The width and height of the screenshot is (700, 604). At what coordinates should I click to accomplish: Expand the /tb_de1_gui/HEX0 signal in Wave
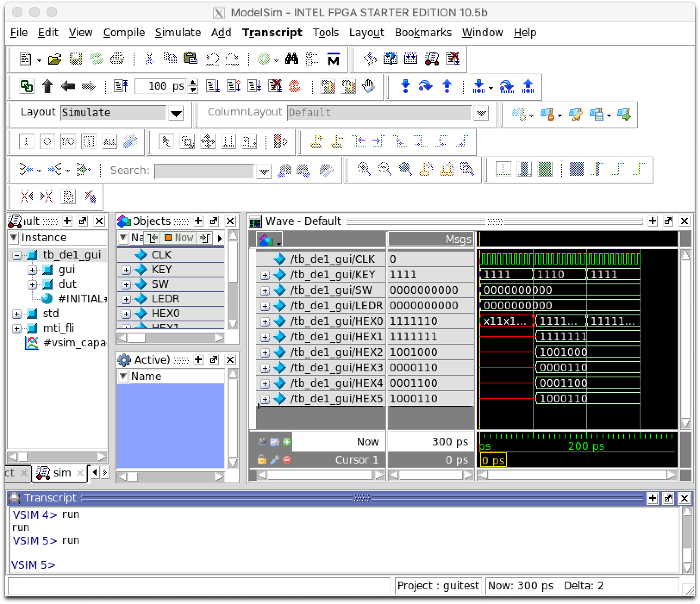[x=265, y=321]
